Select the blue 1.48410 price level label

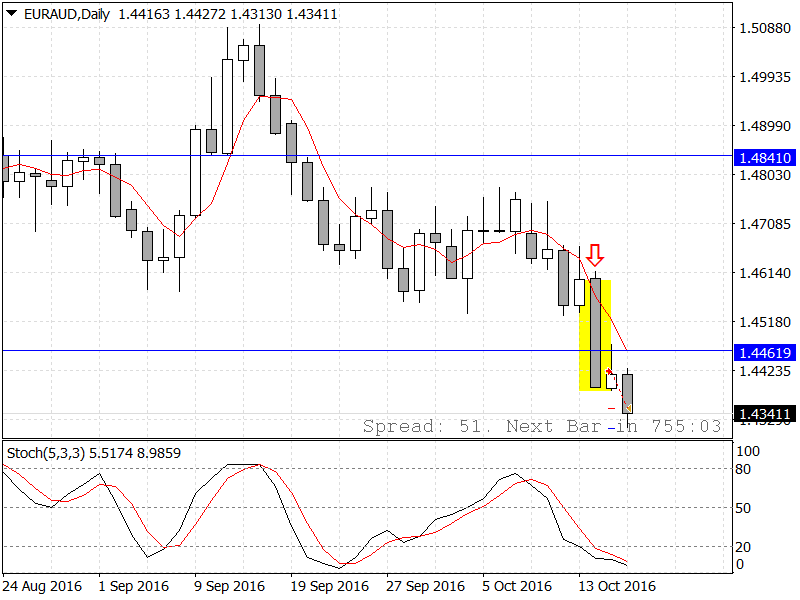coord(764,158)
